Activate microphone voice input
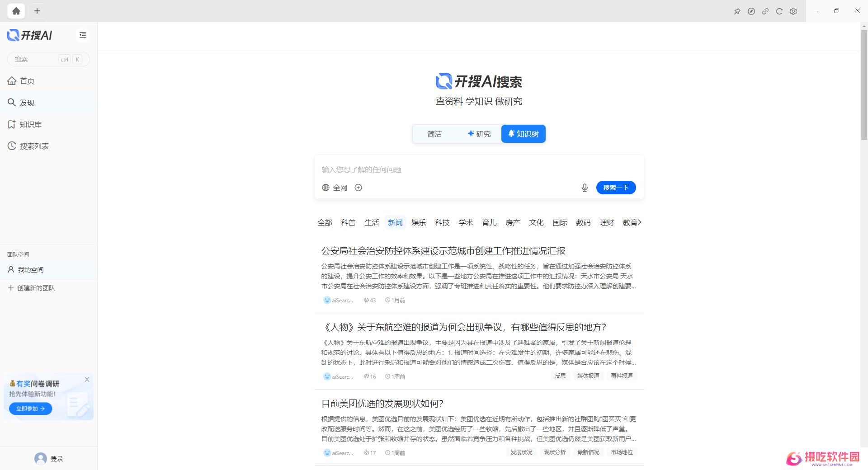Image resolution: width=868 pixels, height=470 pixels. pyautogui.click(x=585, y=188)
